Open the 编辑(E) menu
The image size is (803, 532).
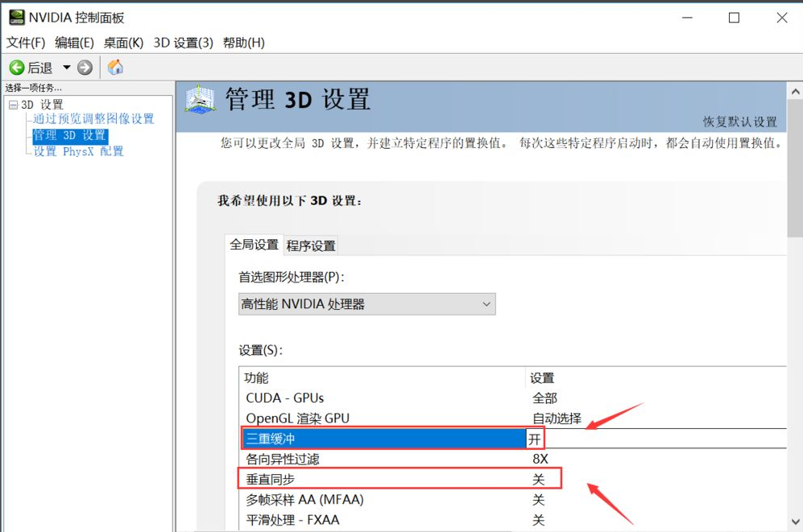pyautogui.click(x=74, y=43)
